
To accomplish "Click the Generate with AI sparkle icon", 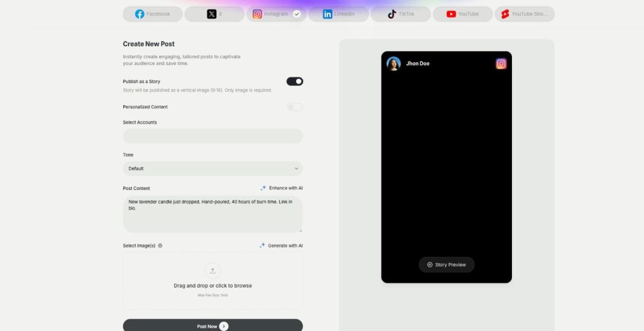I will (x=262, y=245).
